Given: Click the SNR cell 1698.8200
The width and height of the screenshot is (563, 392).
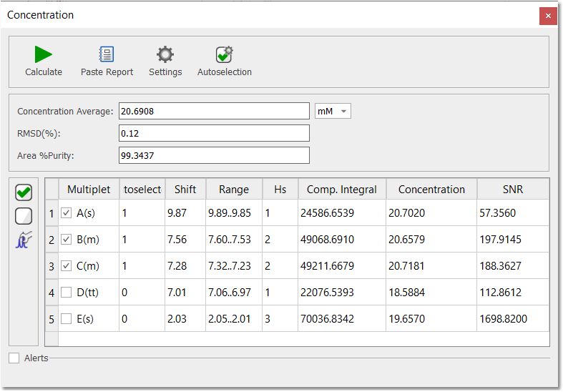Looking at the screenshot, I should pyautogui.click(x=513, y=319).
